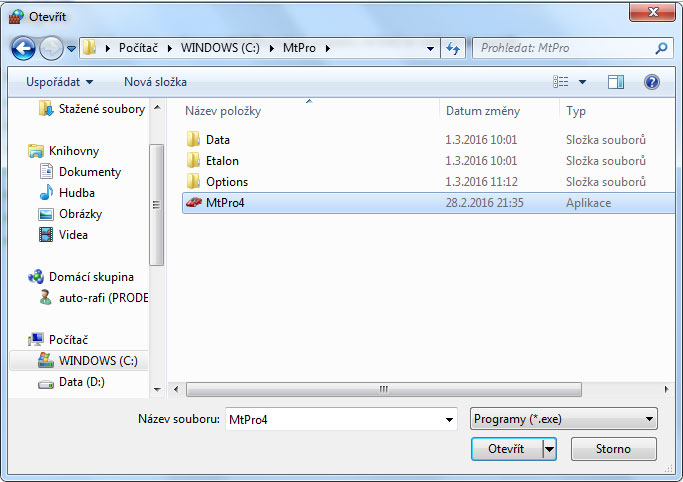This screenshot has width=683, height=482.
Task: Expand the file name history dropdown arrow
Action: [449, 420]
